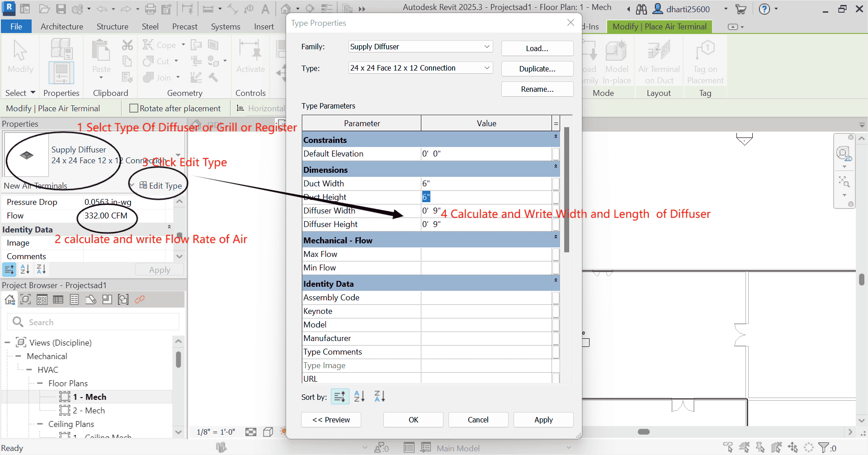Toggle Rotate after placement checkbox
868x455 pixels.
pyautogui.click(x=134, y=108)
